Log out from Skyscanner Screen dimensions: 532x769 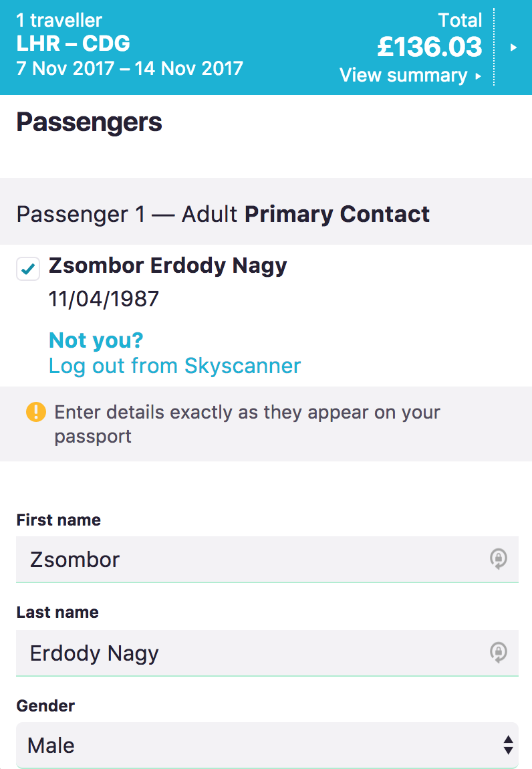click(174, 366)
